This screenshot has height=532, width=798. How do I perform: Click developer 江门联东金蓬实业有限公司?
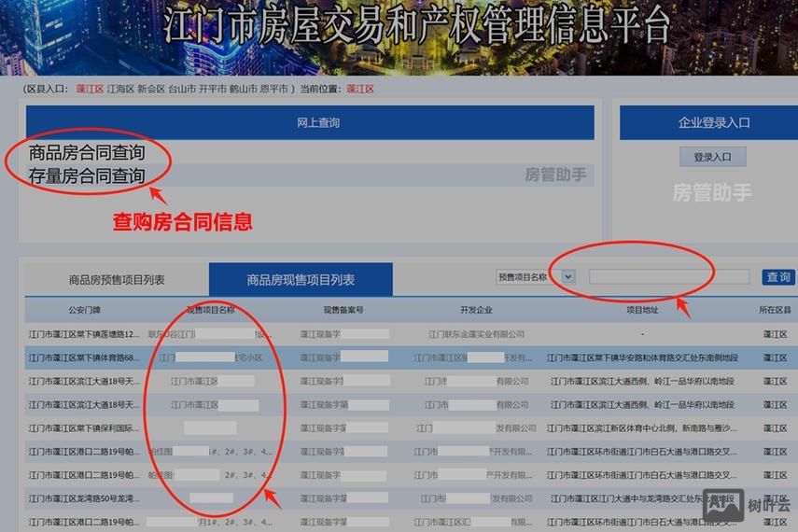[x=476, y=334]
